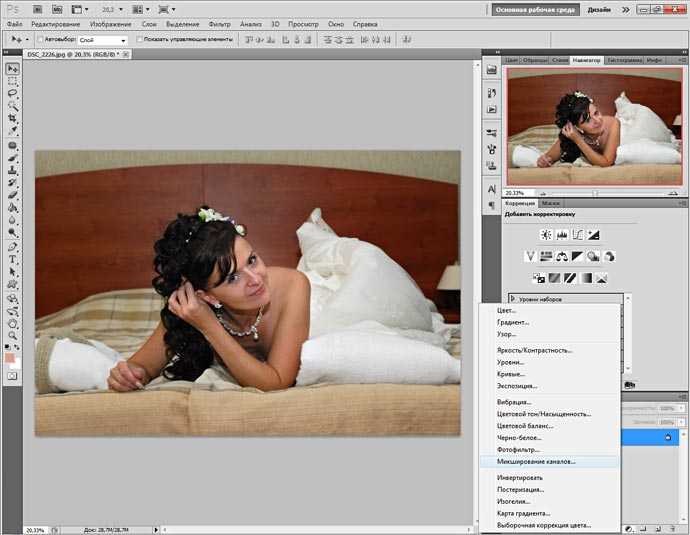Launch Bridge from the application bar
Screen dimensions: 690x535
[37, 9]
